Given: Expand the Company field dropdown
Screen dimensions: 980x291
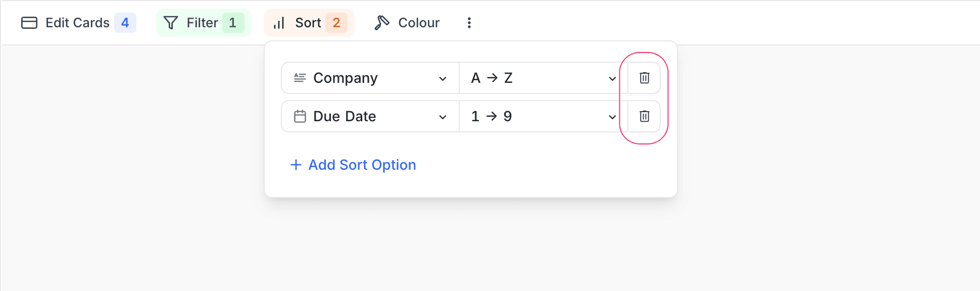Looking at the screenshot, I should click(x=443, y=78).
